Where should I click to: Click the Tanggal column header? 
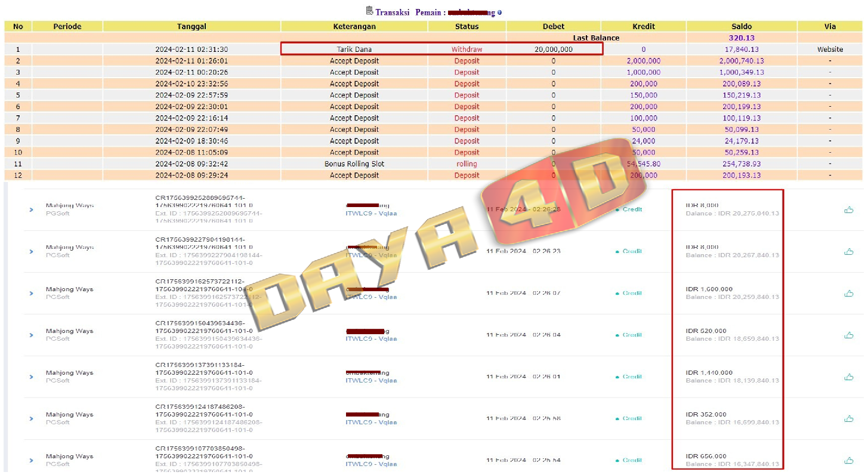191,26
